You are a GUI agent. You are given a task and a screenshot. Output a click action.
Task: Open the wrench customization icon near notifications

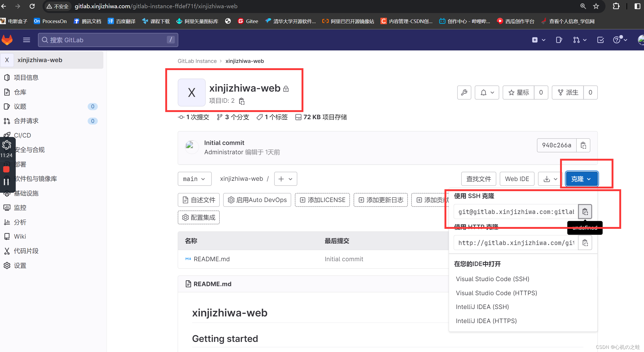click(464, 92)
